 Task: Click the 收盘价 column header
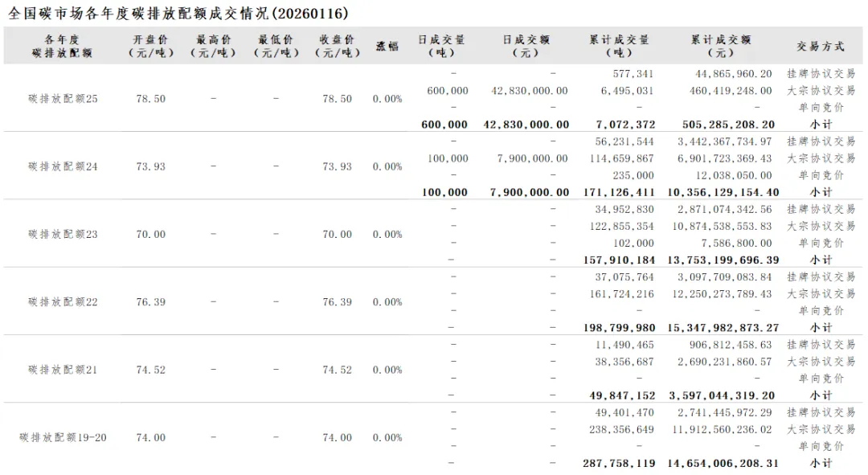(337, 46)
